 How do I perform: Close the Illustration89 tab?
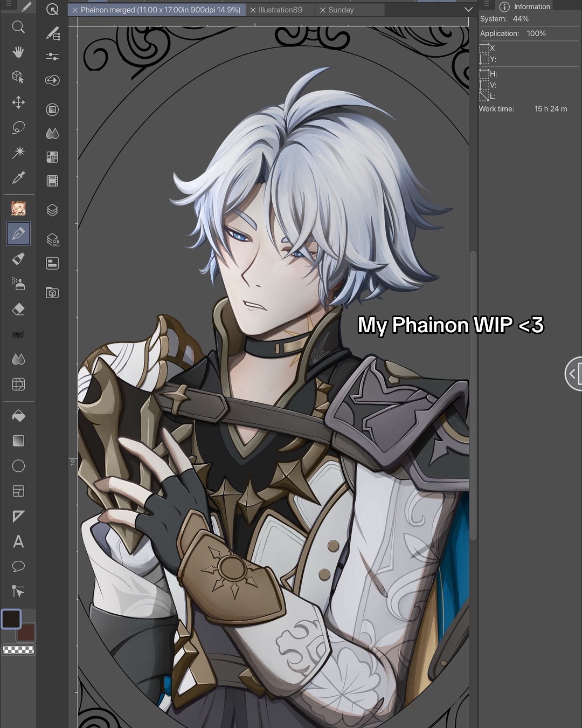tap(253, 10)
